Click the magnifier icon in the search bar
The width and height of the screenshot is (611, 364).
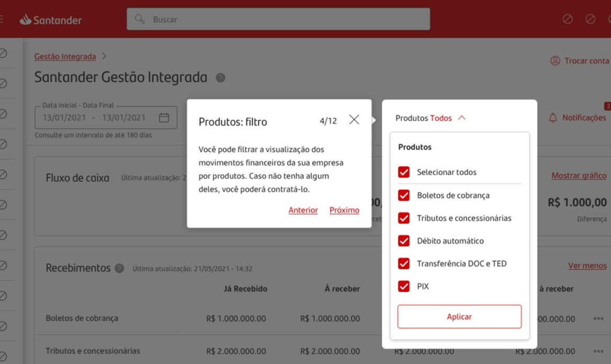click(139, 19)
